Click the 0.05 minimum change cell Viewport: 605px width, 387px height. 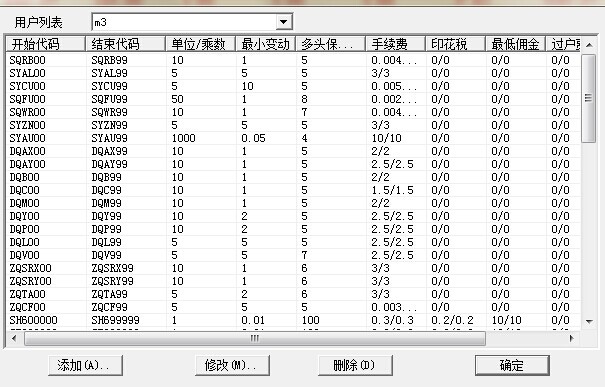253,138
